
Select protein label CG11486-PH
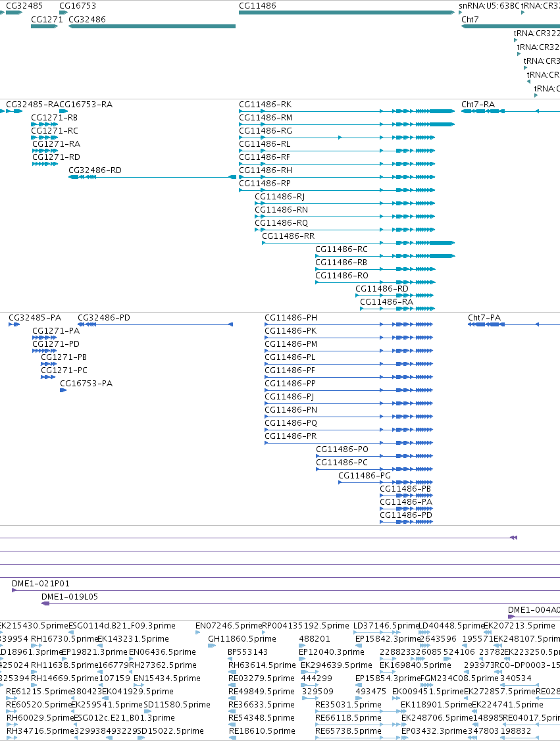click(x=291, y=318)
